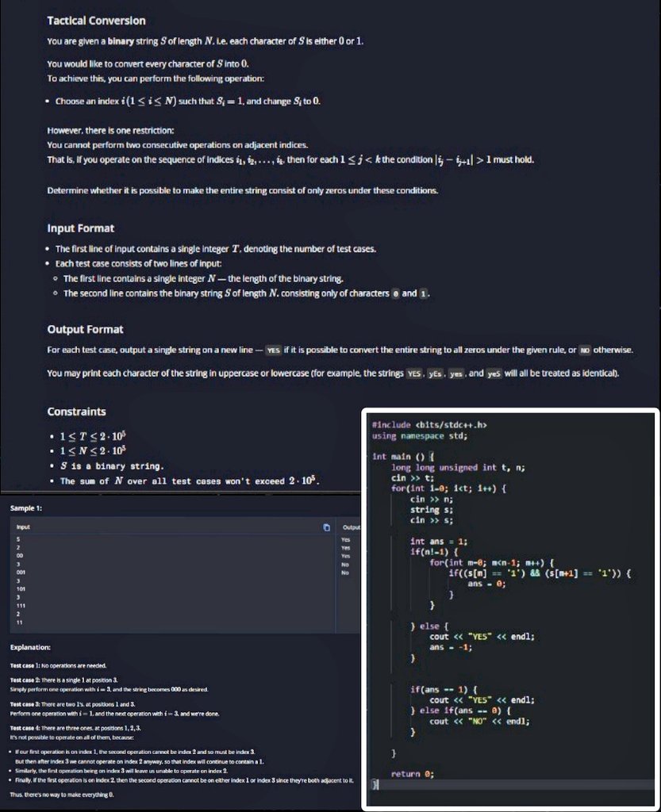The height and width of the screenshot is (812, 661).
Task: Click the 'cin >> t;' code line
Action: point(413,478)
